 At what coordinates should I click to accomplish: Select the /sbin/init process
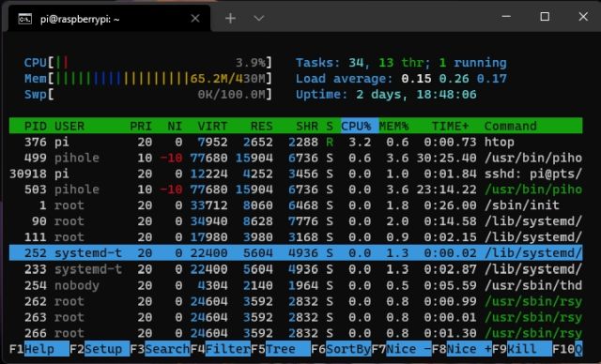[296, 205]
